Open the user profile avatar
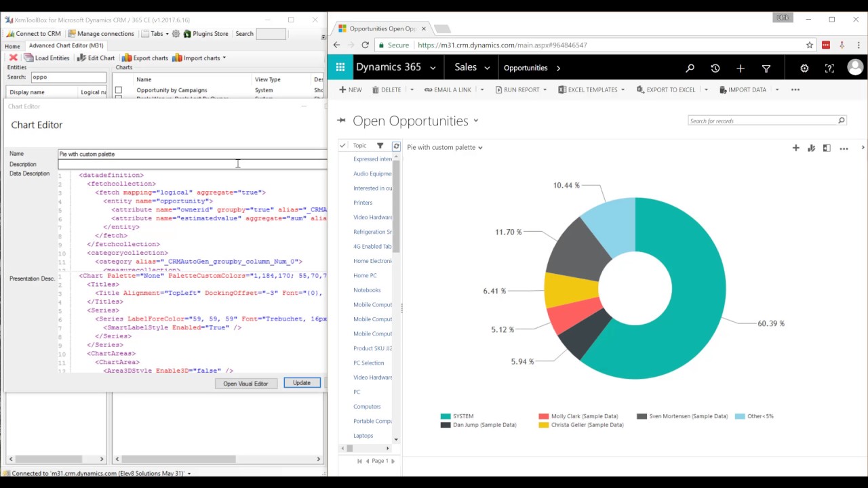 [x=855, y=67]
